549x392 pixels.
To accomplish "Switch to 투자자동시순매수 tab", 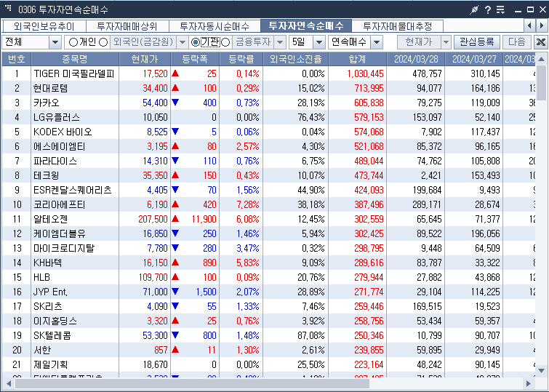I will click(215, 26).
